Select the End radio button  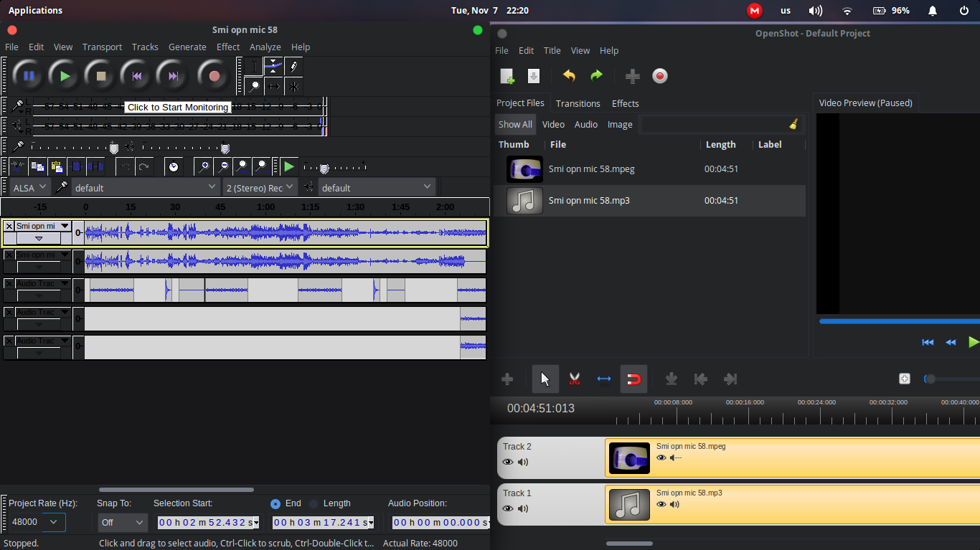[x=275, y=503]
